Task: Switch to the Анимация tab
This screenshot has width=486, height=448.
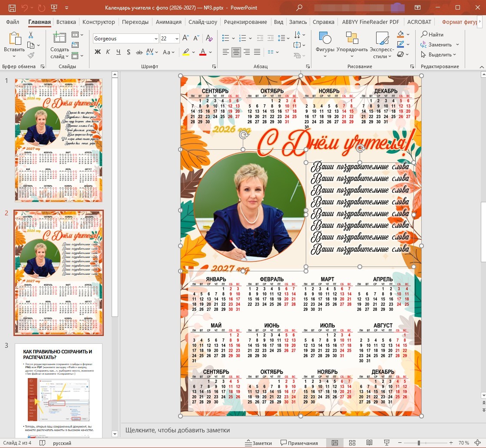Action: [x=169, y=22]
